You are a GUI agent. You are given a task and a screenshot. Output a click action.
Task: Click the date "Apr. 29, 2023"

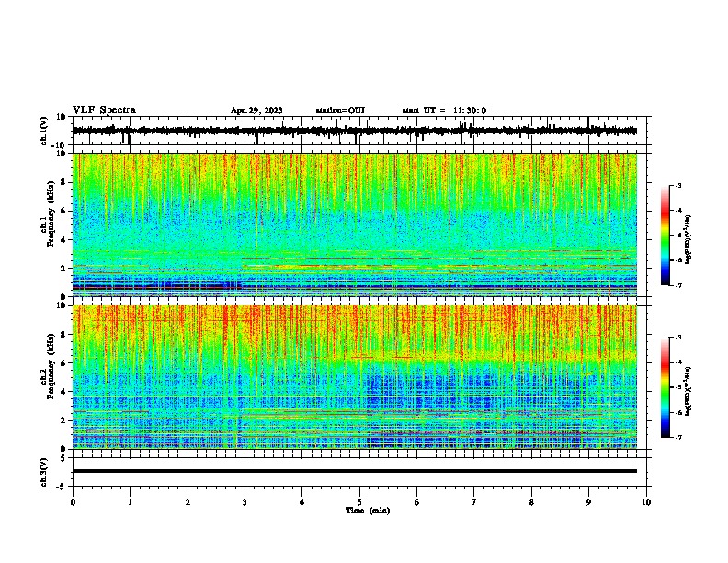point(256,110)
